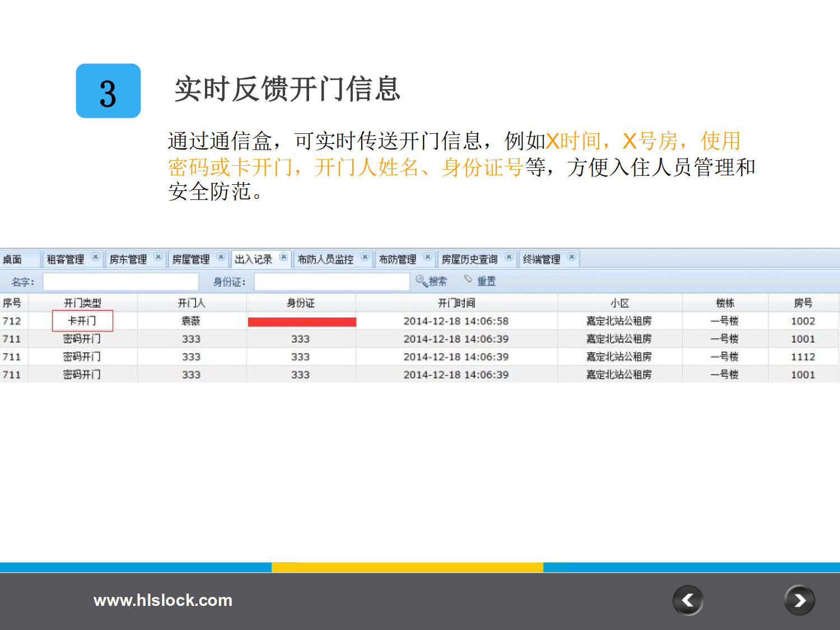Switch to the 桌面 tab
The image size is (840, 630).
pyautogui.click(x=12, y=259)
